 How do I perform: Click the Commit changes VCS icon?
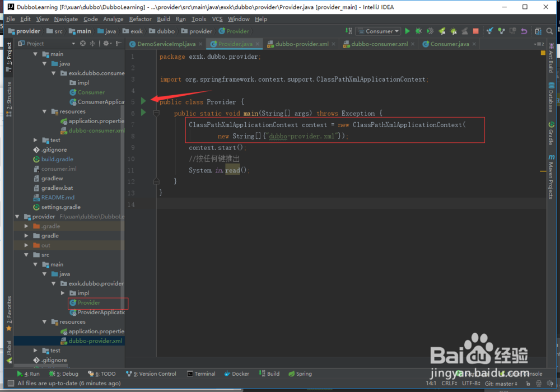pos(501,31)
